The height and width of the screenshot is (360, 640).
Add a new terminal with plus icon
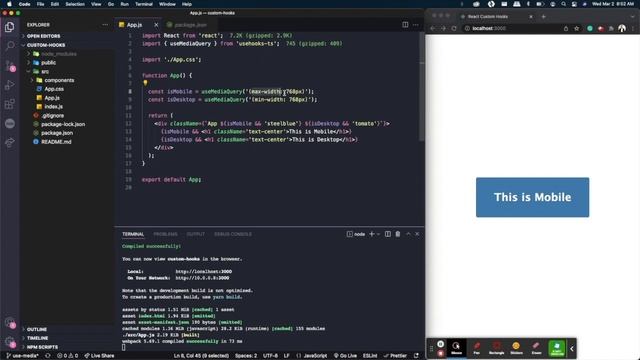(x=371, y=234)
